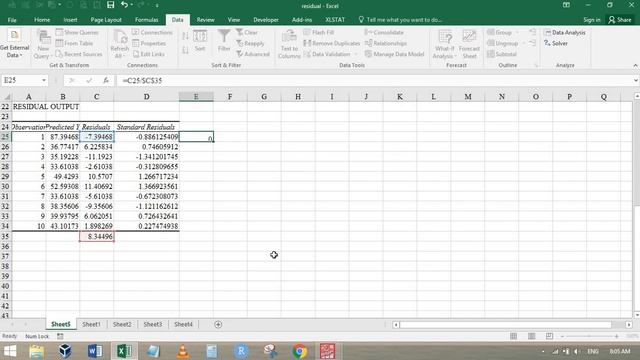Viewport: 640px width, 360px height.
Task: Open Get External Data
Action: click(x=14, y=44)
